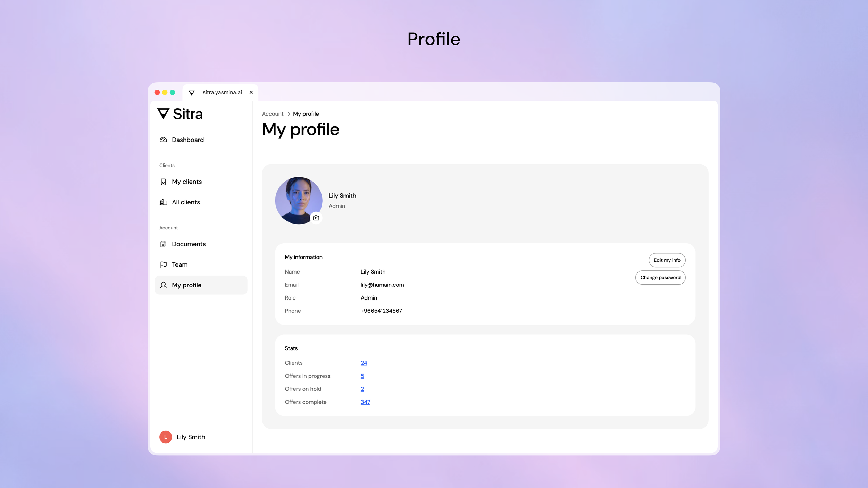Click the sitra.yasmina.ai tab title
Image resolution: width=868 pixels, height=488 pixels.
(222, 92)
